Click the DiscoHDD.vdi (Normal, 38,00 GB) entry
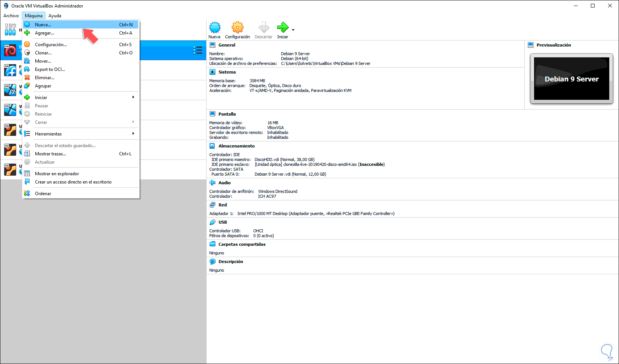Image resolution: width=619 pixels, height=364 pixels. click(285, 159)
